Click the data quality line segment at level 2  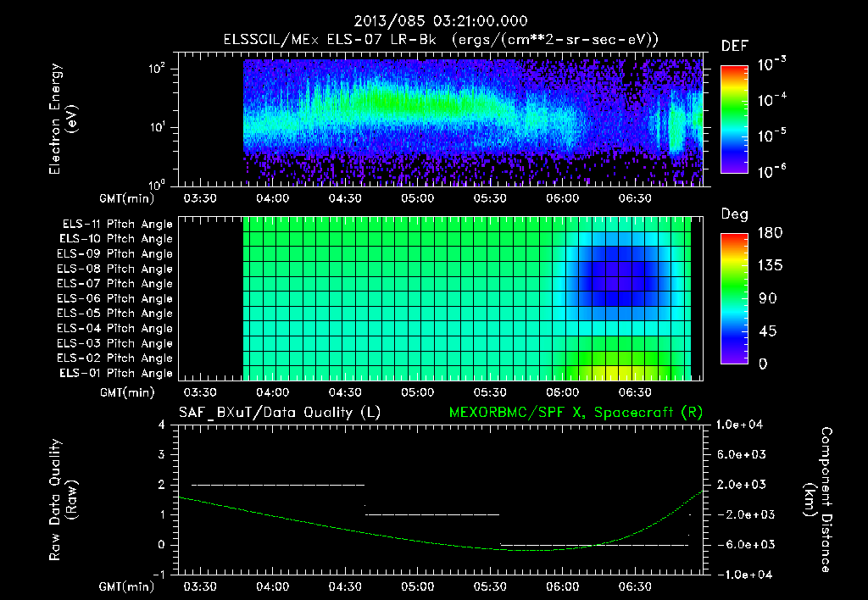[278, 485]
